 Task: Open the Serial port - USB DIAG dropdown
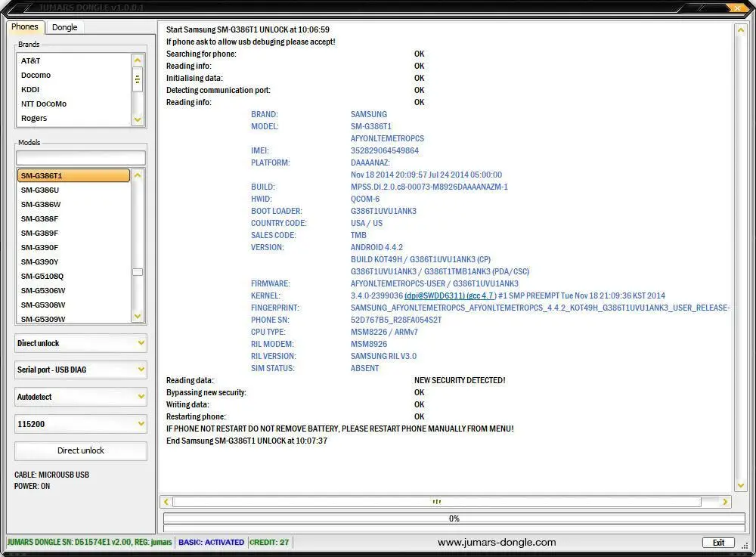pos(81,370)
